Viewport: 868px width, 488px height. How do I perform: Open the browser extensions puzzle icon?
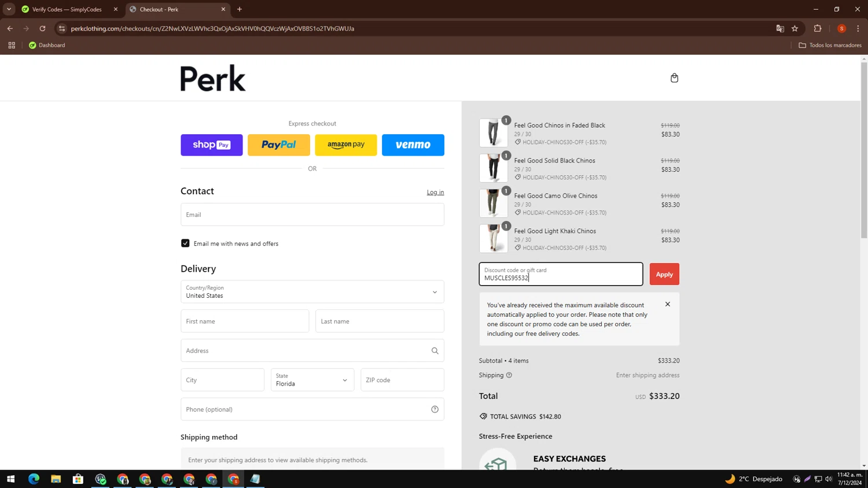point(818,28)
